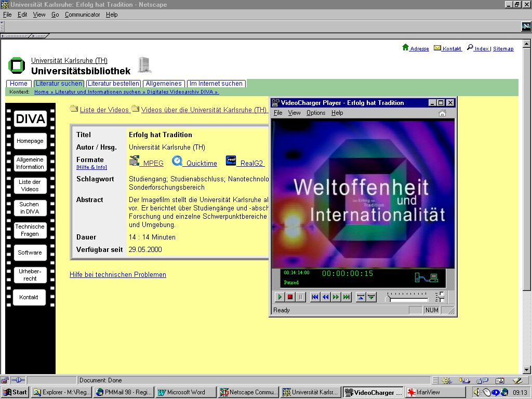Open the Options menu in VideoCharger Player
Image resolution: width=532 pixels, height=399 pixels.
[316, 113]
